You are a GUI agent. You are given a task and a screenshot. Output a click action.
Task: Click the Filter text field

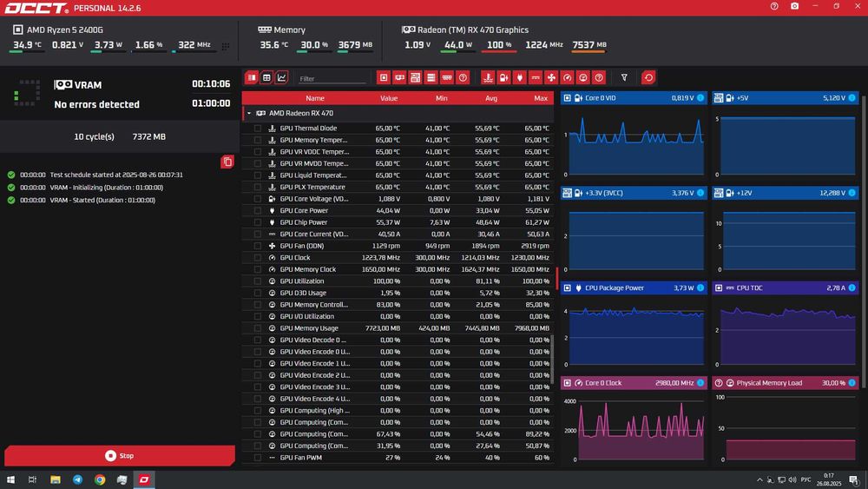[332, 79]
